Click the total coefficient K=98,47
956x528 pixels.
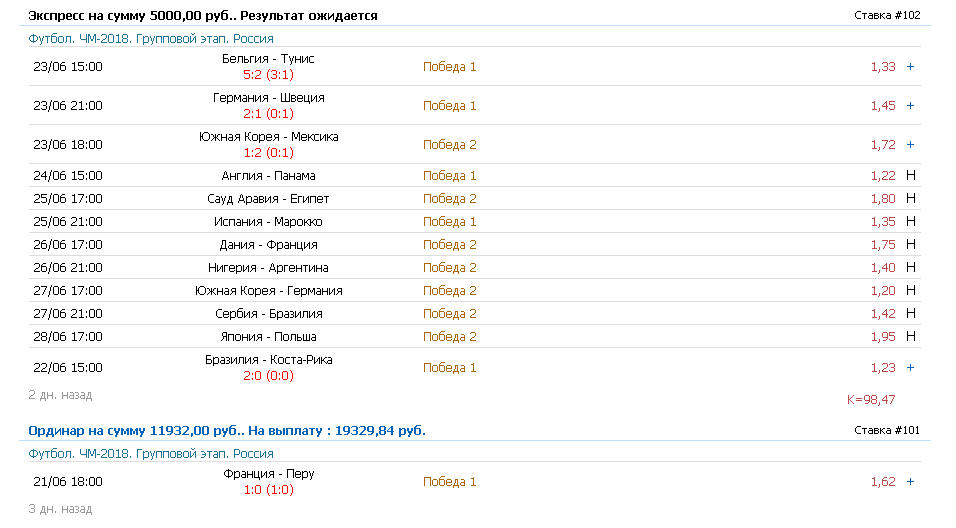click(870, 400)
